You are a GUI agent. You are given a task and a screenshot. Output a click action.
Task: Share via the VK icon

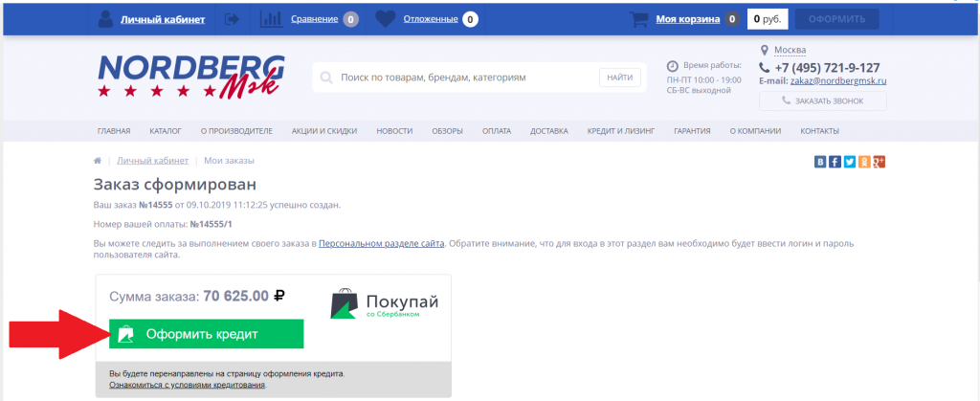(x=820, y=162)
